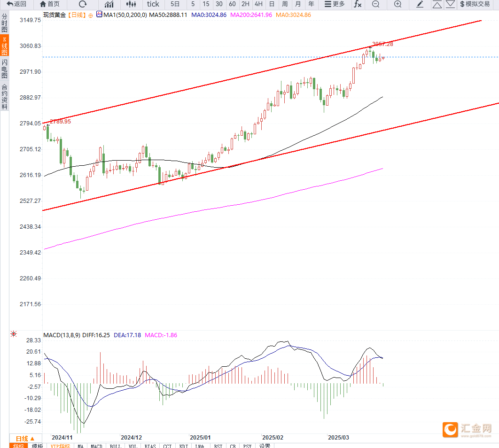The width and height of the screenshot is (499, 448).
Task: Choose the RSI indicator tab
Action: point(218,446)
